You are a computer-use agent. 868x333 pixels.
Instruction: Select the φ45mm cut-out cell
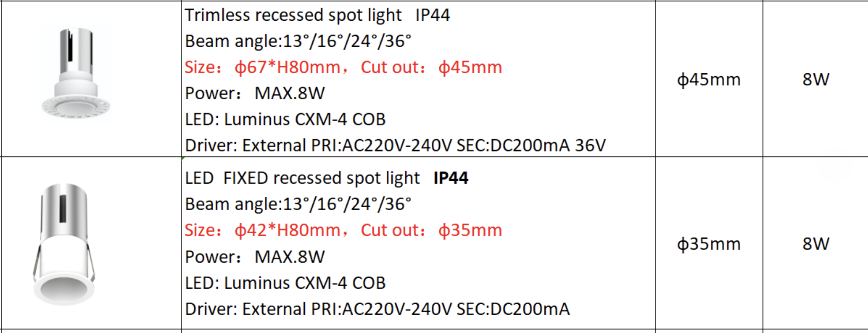[x=708, y=80]
